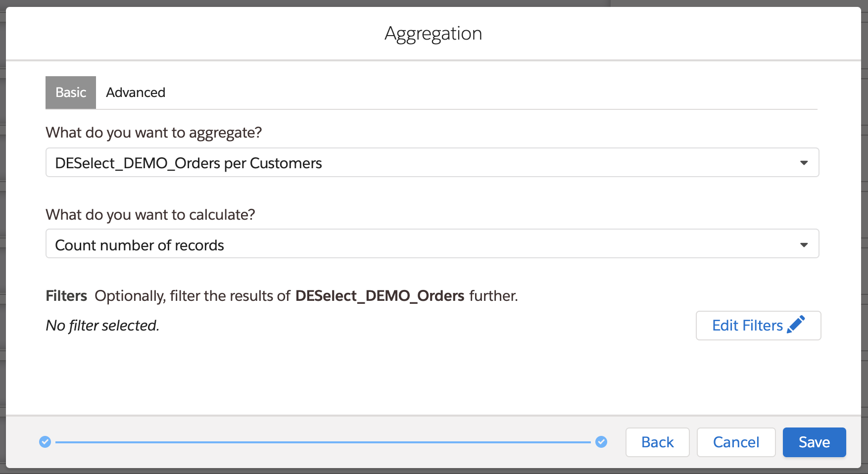Click the "What do you want to calculate?" label
Viewport: 868px width, 474px height.
150,215
